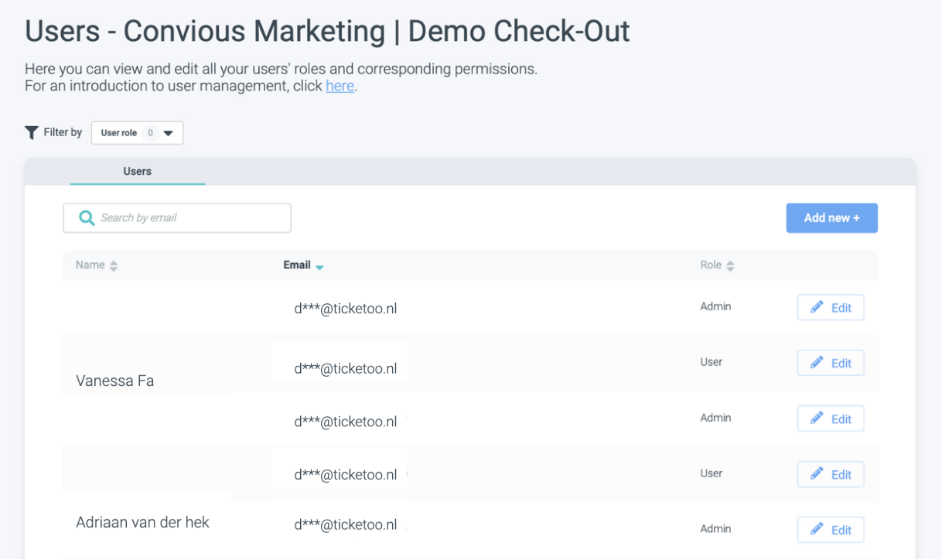
Task: Click the filter funnel icon
Action: coord(32,133)
